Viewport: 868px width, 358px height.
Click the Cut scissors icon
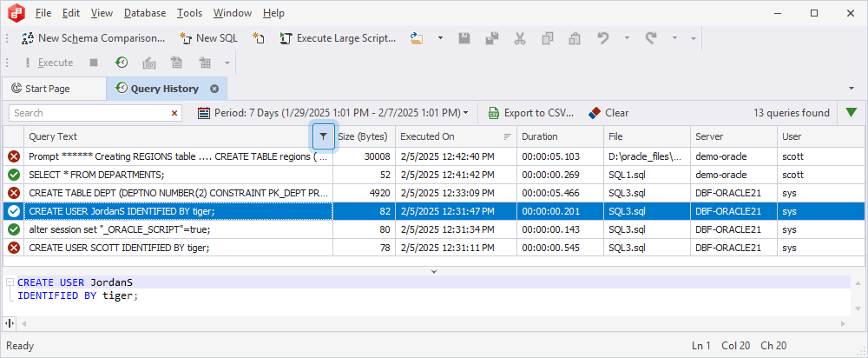pos(519,38)
